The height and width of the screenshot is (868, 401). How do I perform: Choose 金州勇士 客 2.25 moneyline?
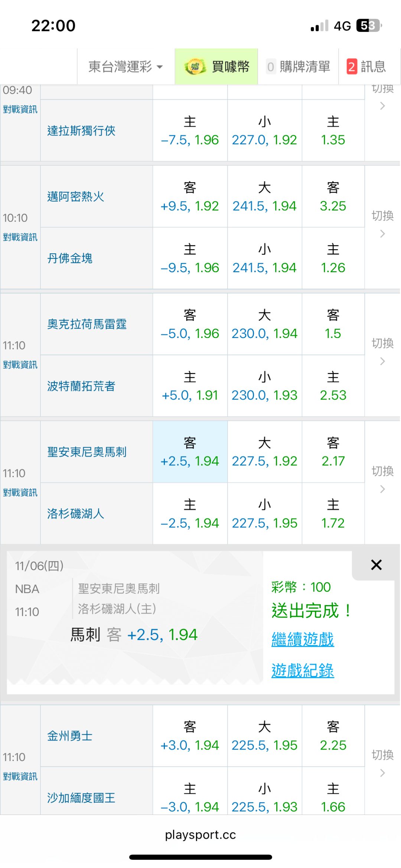pyautogui.click(x=333, y=736)
